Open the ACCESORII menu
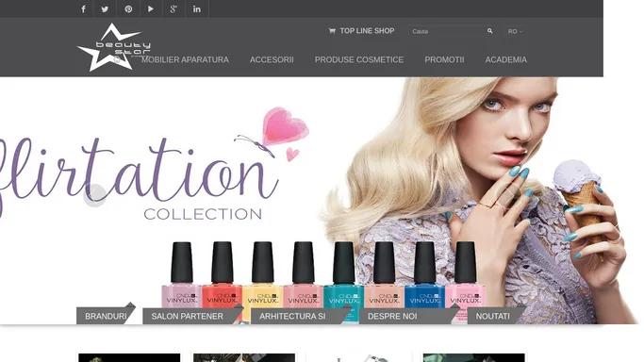This screenshot has width=644, height=362. tap(272, 60)
